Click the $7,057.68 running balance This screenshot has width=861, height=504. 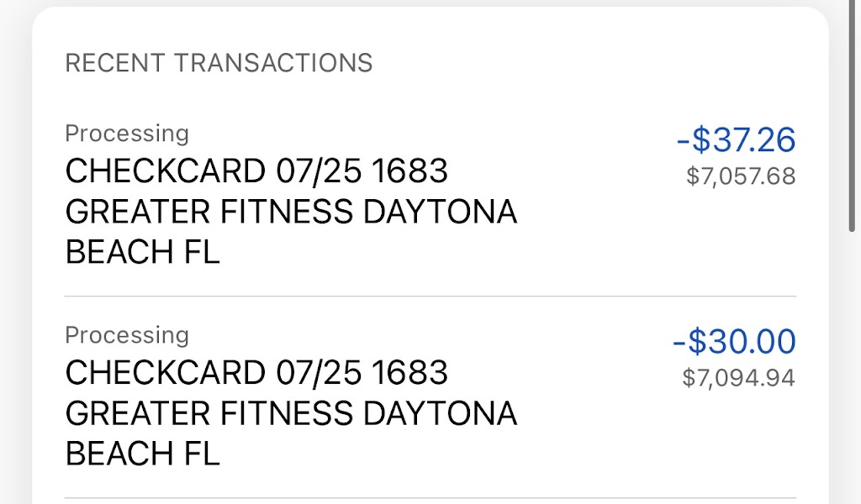741,176
